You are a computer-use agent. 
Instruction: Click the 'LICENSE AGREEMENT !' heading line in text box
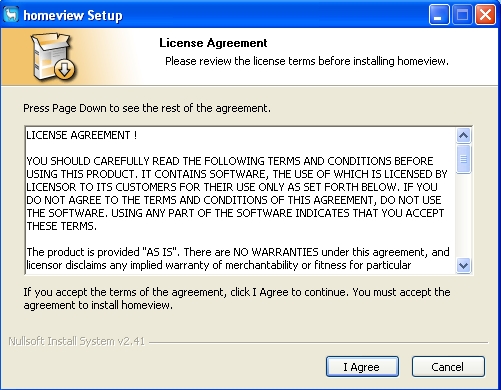click(x=82, y=135)
